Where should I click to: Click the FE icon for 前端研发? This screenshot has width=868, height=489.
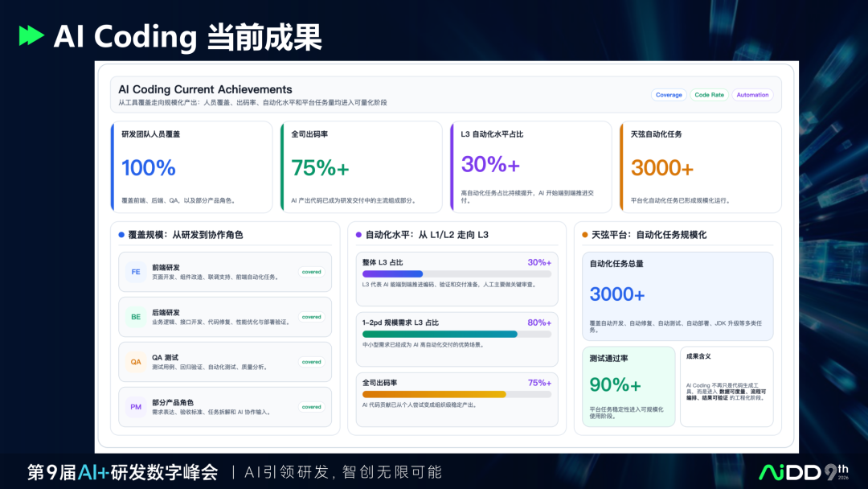point(136,272)
